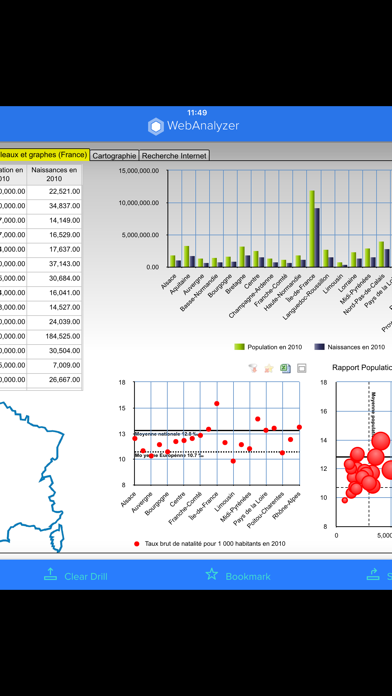This screenshot has width=392, height=696.
Task: Click the Population en 2010 green legend swatch
Action: (239, 347)
